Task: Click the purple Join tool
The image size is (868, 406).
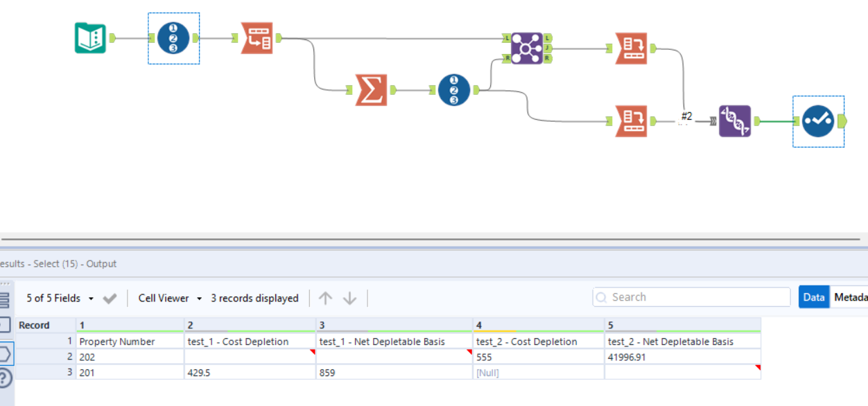Action: (x=527, y=48)
